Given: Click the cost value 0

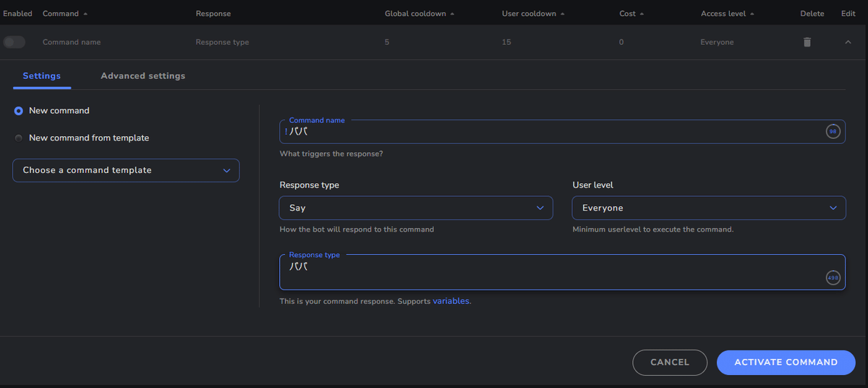Looking at the screenshot, I should click(x=621, y=42).
